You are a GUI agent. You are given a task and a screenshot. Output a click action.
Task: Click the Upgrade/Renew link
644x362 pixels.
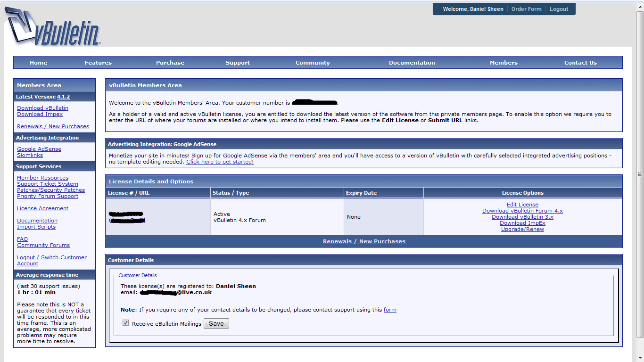pos(522,229)
